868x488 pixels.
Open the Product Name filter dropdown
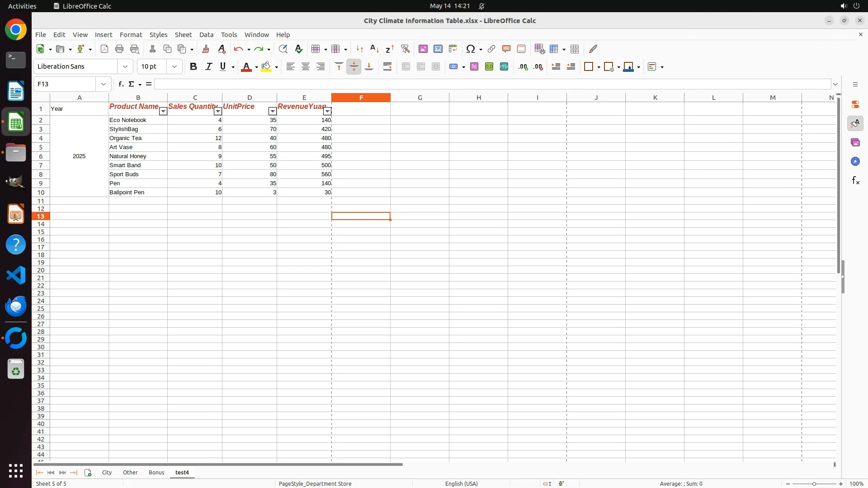163,111
